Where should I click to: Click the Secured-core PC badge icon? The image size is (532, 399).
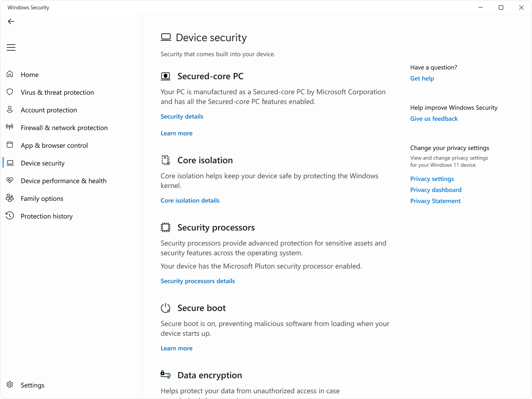coord(166,76)
